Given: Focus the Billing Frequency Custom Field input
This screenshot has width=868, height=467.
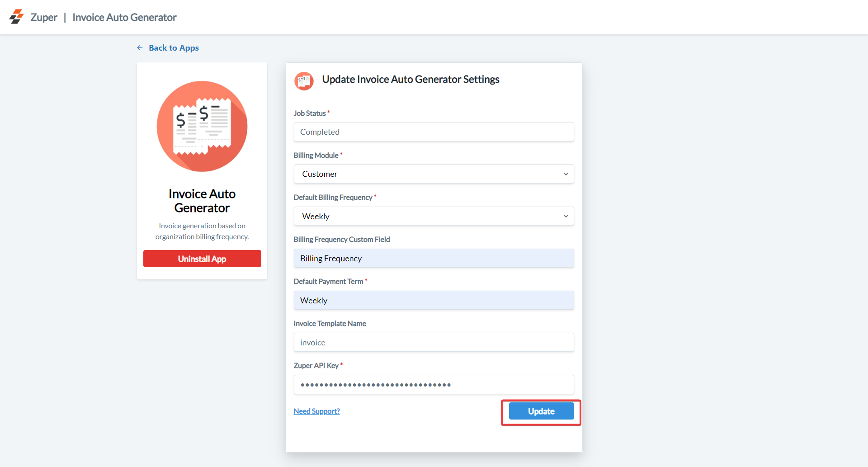Looking at the screenshot, I should pyautogui.click(x=434, y=258).
